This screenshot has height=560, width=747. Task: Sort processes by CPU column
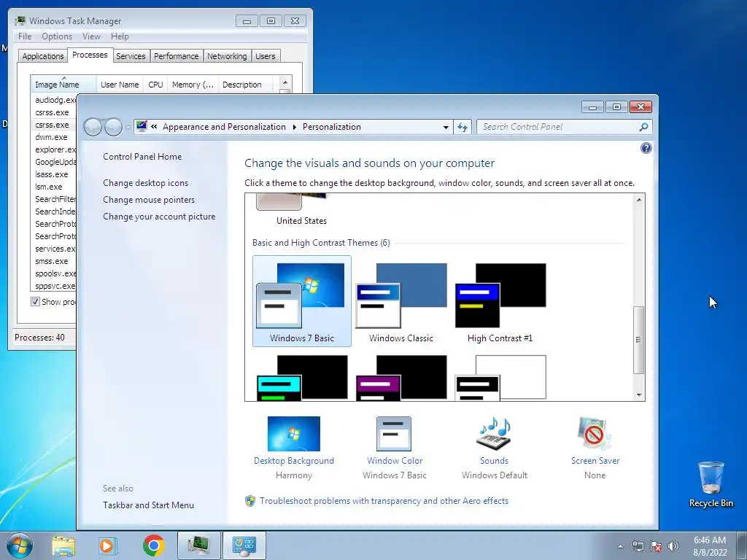155,85
